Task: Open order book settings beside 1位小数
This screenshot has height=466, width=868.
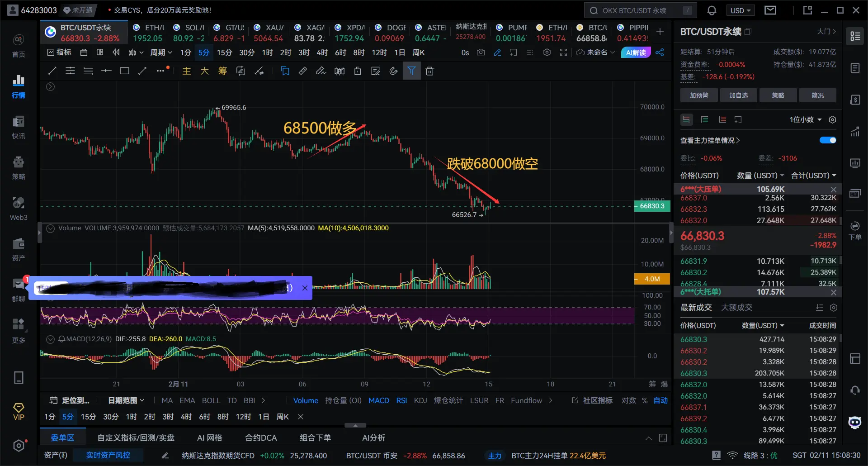Action: tap(833, 119)
